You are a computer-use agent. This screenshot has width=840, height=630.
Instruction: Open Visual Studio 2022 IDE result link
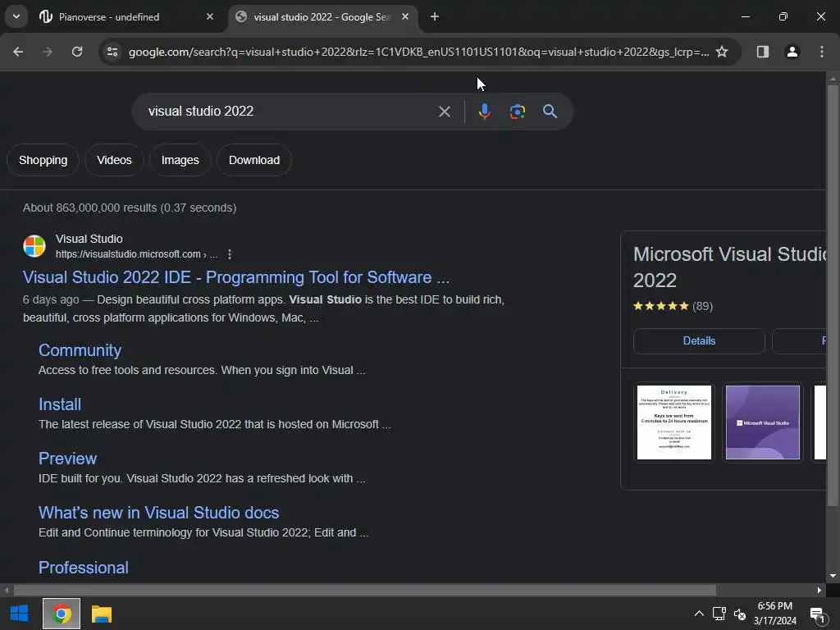point(236,277)
